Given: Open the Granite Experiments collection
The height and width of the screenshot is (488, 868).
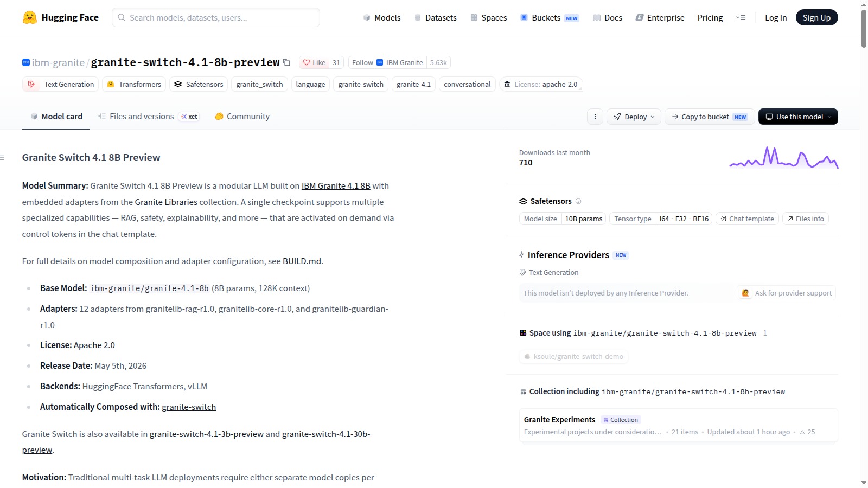Looking at the screenshot, I should [678, 426].
